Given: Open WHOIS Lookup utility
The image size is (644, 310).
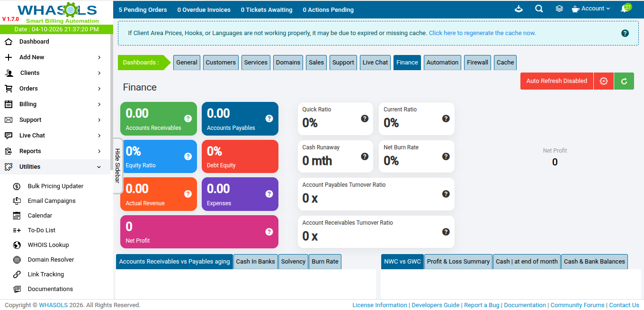Looking at the screenshot, I should tap(48, 245).
